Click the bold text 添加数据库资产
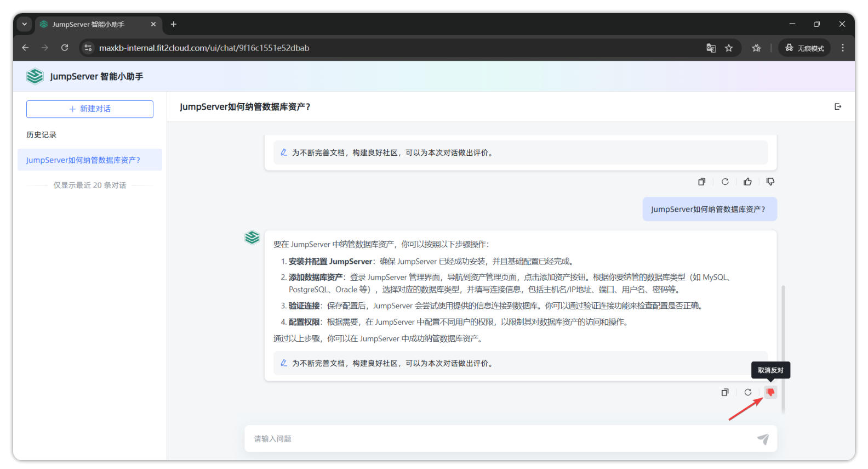Screen dimensions: 868x469 point(316,277)
